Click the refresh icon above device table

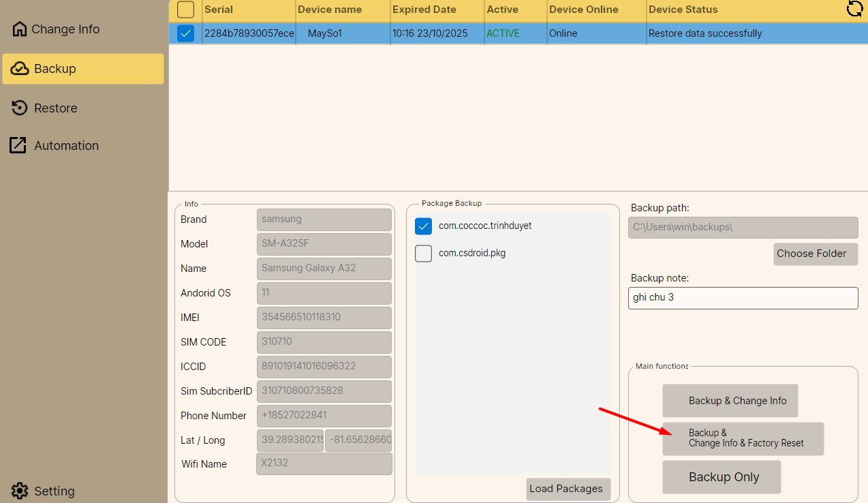point(854,9)
